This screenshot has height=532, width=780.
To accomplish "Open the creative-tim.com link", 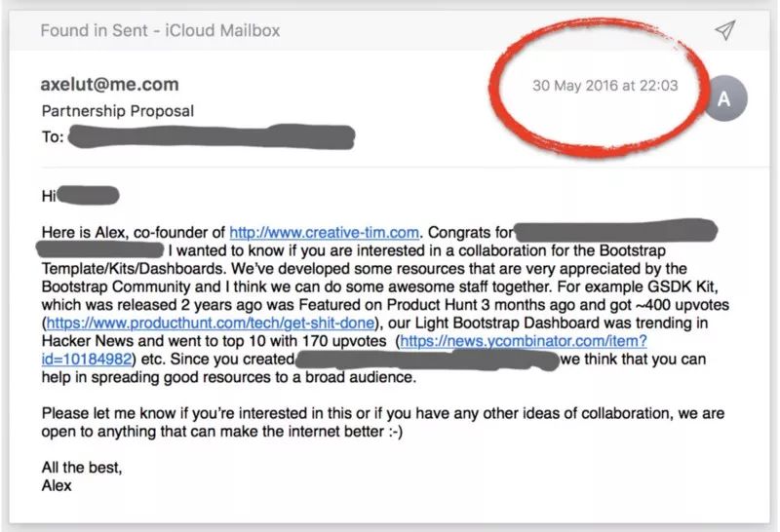I will [325, 233].
